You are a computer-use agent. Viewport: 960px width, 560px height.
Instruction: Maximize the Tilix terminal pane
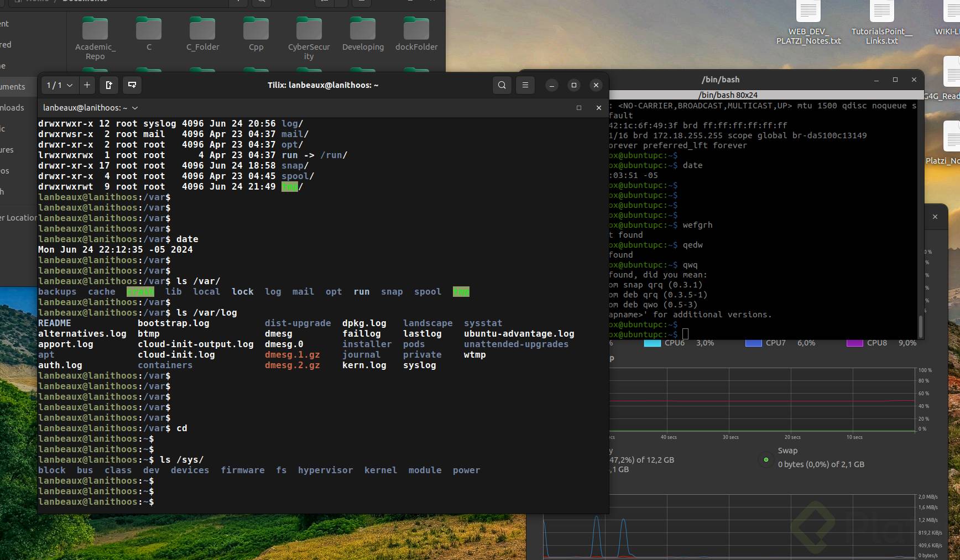point(579,108)
